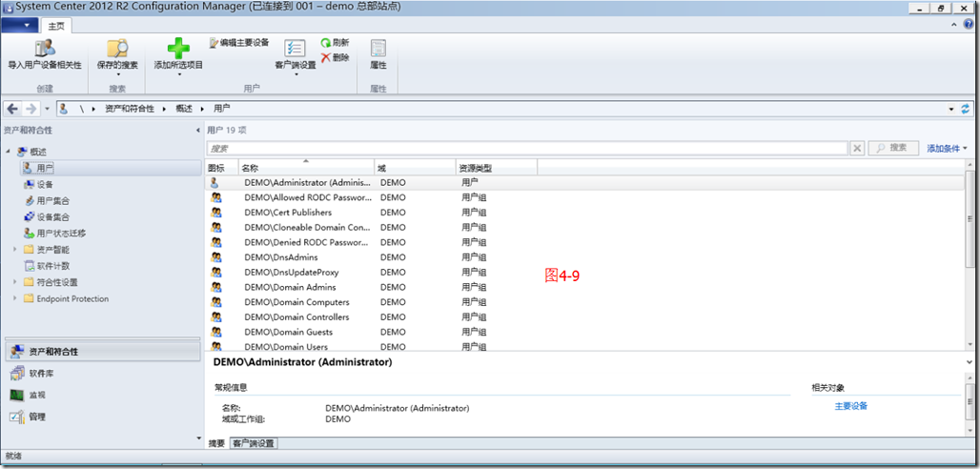The height and width of the screenshot is (469, 980).
Task: Open Add Criteria (添加条件) dropdown
Action: click(947, 148)
